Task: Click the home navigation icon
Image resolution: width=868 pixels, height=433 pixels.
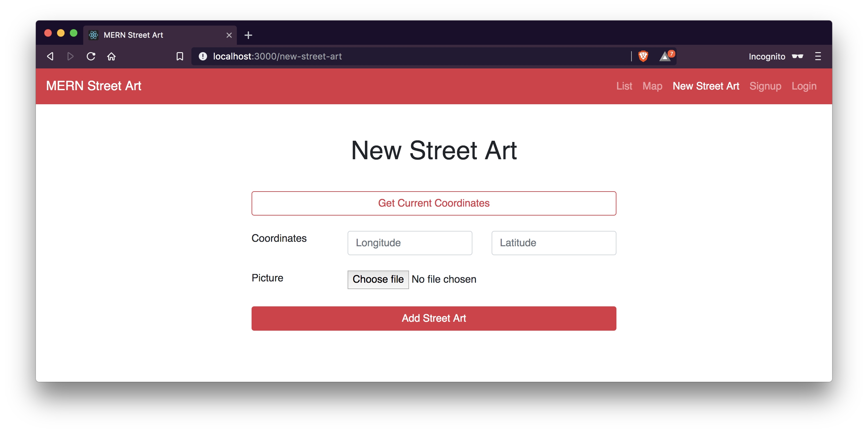Action: point(111,56)
